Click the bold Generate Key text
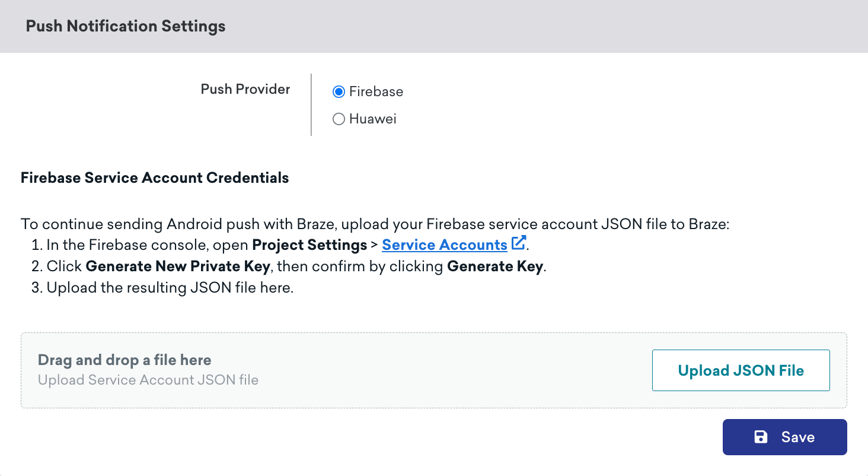 point(495,266)
